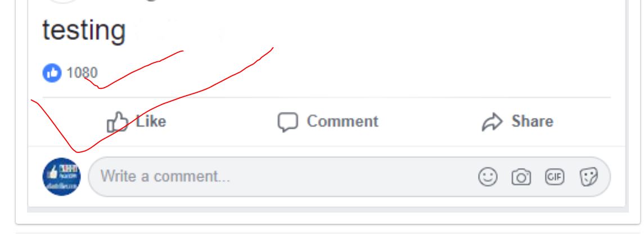Click the Share text label
Screen dimensions: 644x239
pos(532,121)
